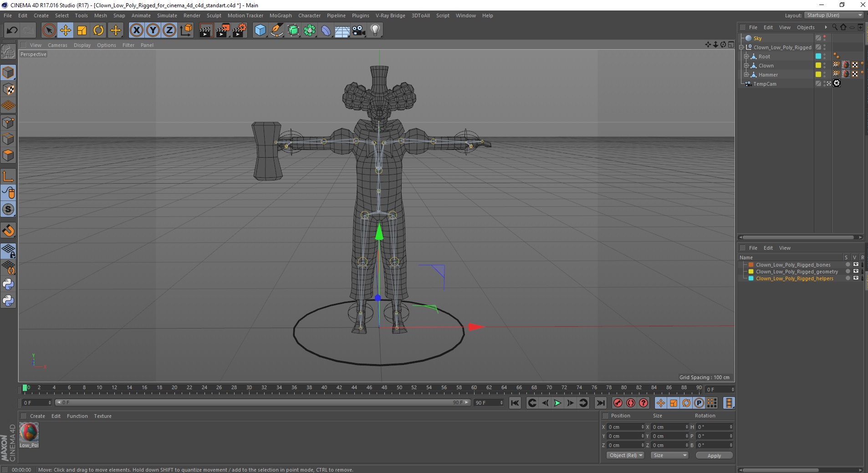Click the Undo arrow icon
The height and width of the screenshot is (473, 868).
coord(12,31)
